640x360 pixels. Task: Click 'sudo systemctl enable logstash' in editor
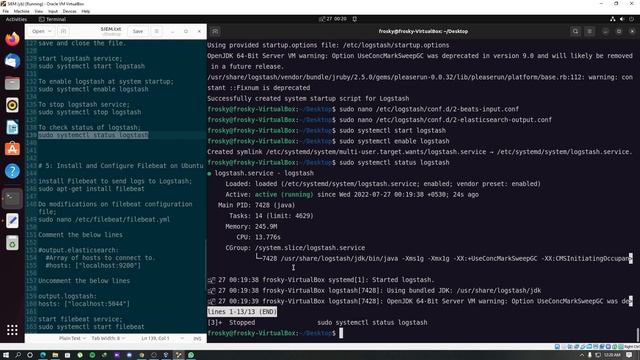93,89
